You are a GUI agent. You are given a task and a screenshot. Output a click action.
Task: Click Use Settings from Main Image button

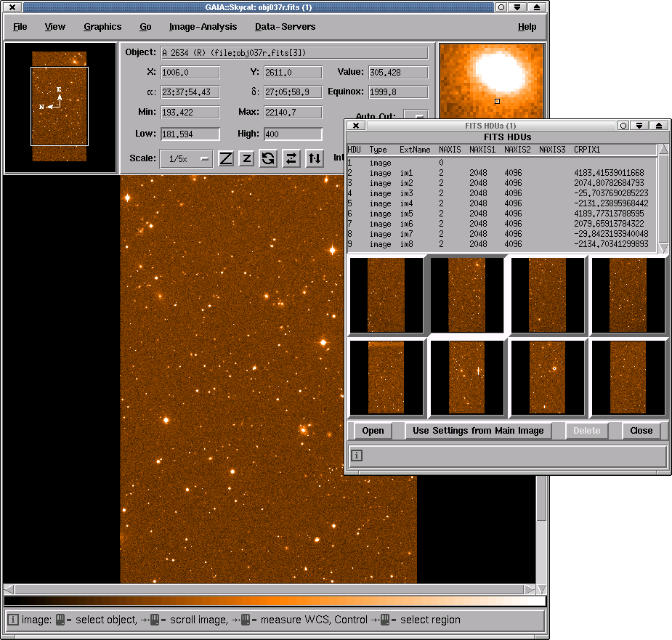478,430
